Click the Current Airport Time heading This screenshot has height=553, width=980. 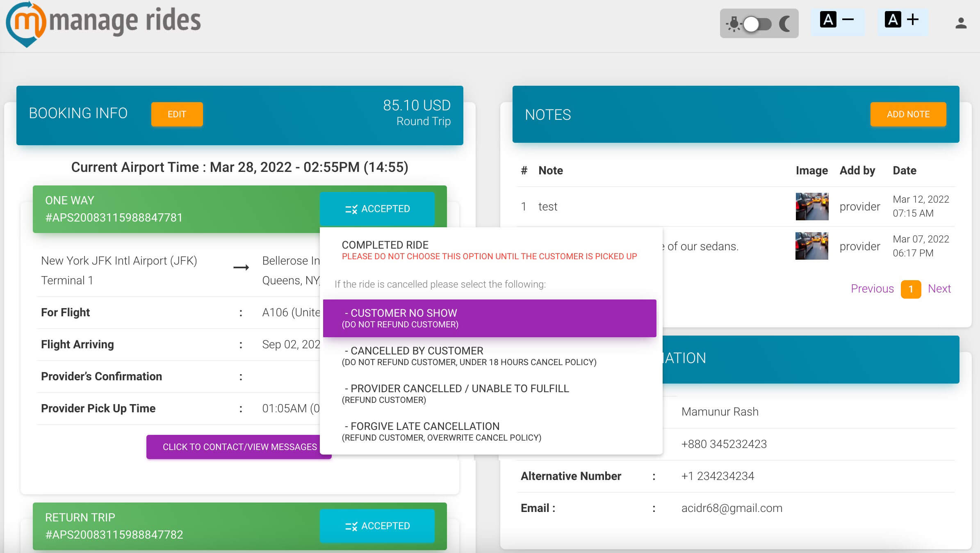point(239,167)
